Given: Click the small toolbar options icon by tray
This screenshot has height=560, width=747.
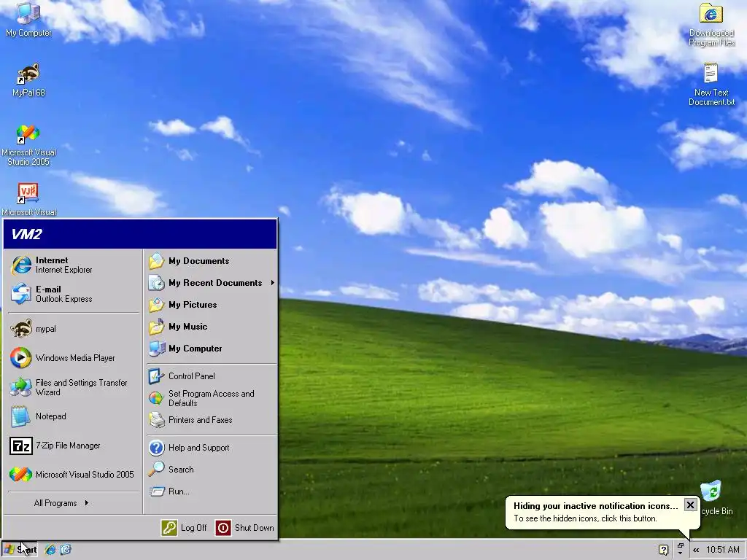Looking at the screenshot, I should point(681,549).
